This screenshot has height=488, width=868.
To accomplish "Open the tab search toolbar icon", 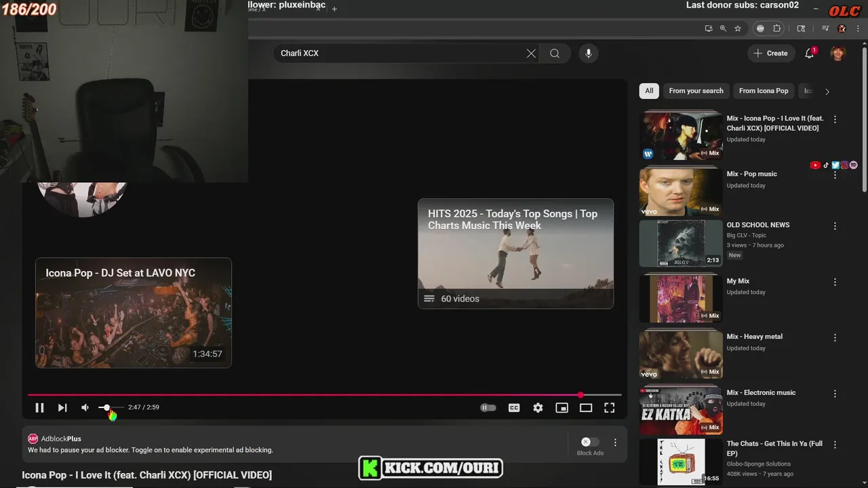I will (801, 28).
